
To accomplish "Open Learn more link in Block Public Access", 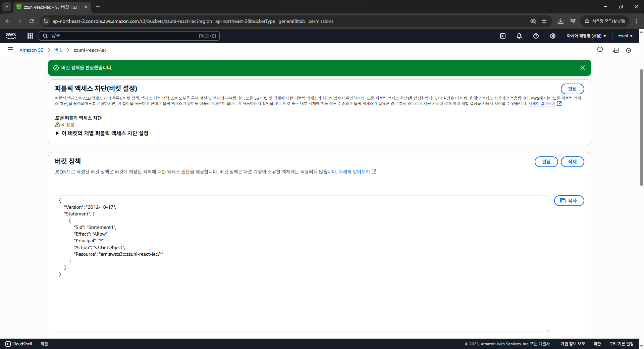I will coord(545,104).
